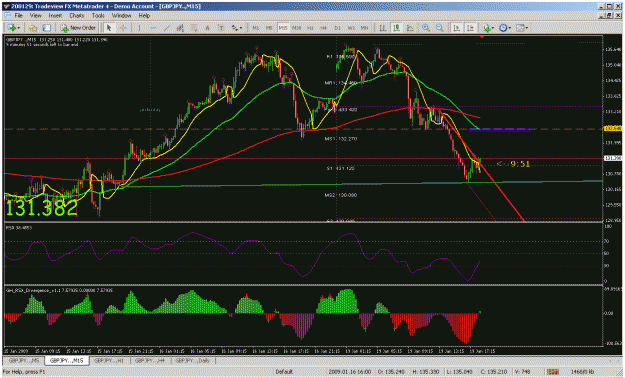Restore the inner chart window button

(610, 16)
